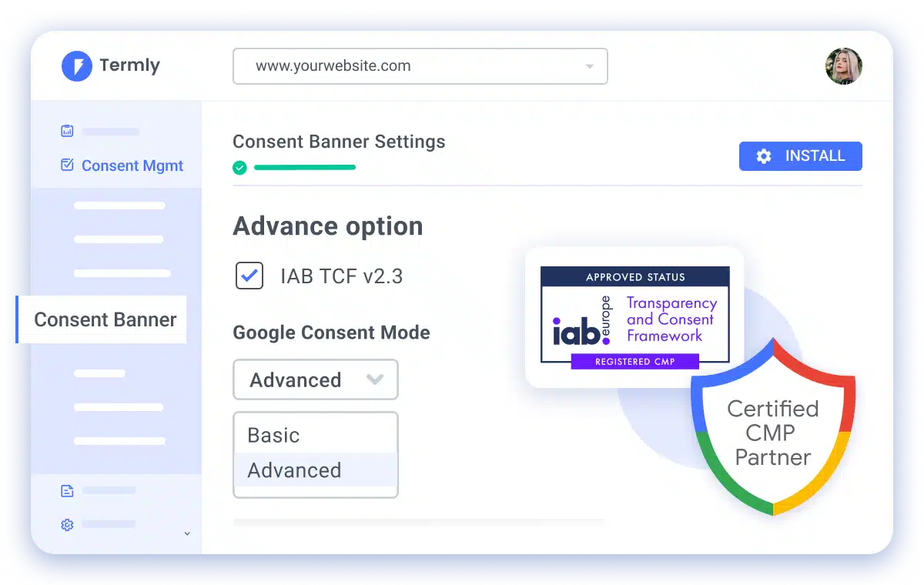
Task: Open the website selector dropdown www.yourwebsite.com
Action: [x=420, y=66]
